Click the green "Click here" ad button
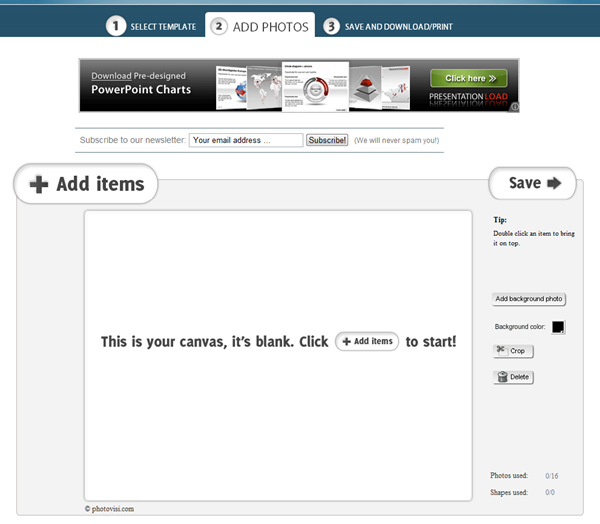This screenshot has height=524, width=600. (469, 78)
